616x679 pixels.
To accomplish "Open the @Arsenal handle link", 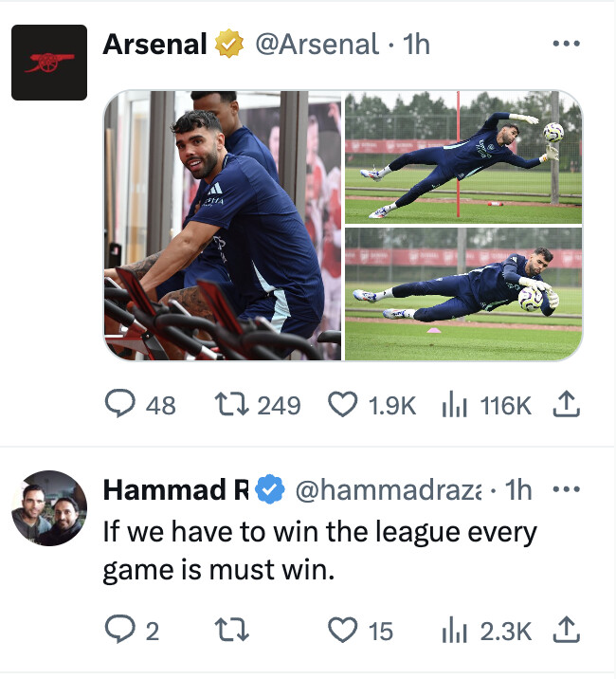I will pos(317,45).
